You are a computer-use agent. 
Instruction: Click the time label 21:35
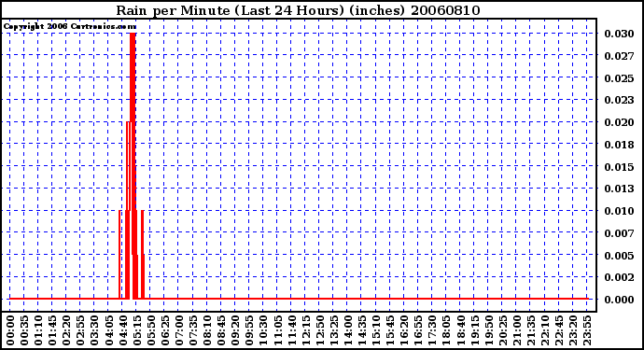click(530, 330)
